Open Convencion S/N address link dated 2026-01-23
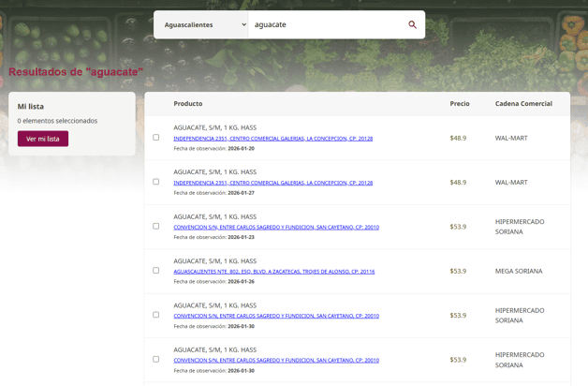Viewport: 588px width, 386px height. (x=276, y=227)
